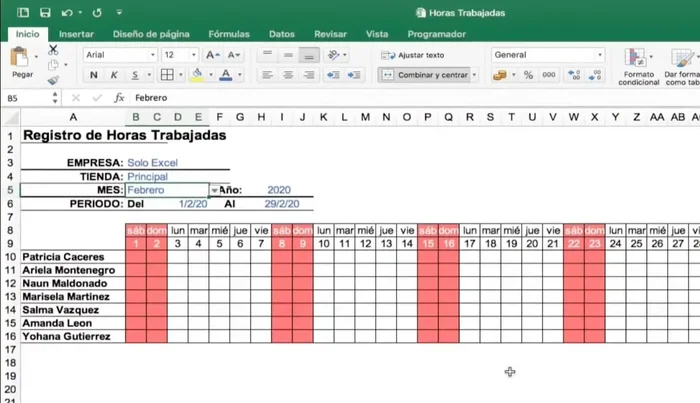Align text to bottom

pos(309,55)
